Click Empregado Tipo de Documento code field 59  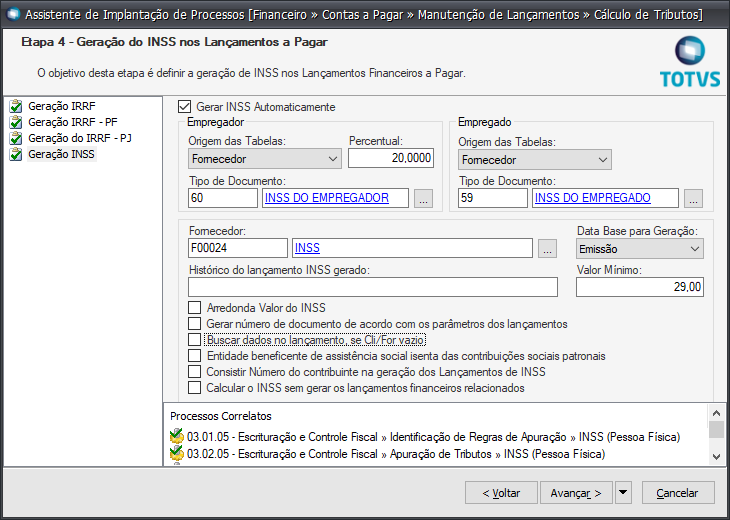(493, 198)
